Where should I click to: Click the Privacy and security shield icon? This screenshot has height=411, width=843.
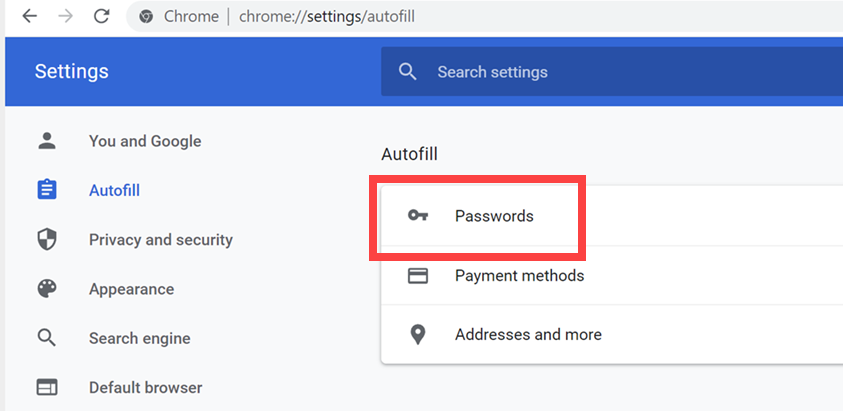pos(47,240)
